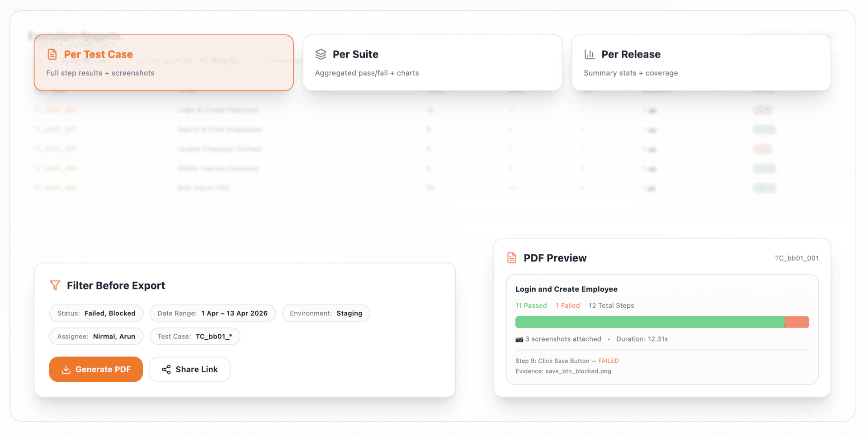Click the funnel icon beside Filter Before Export
868x437 pixels.
(x=55, y=285)
